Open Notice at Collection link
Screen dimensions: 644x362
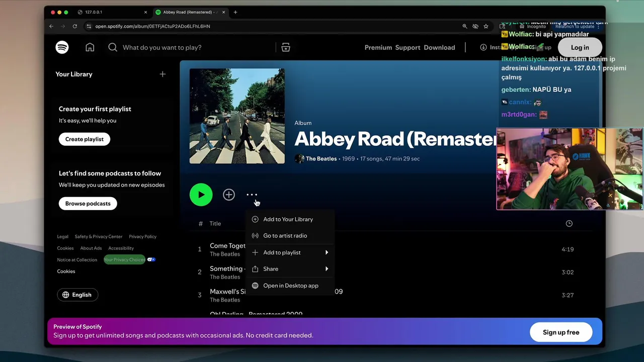[x=77, y=260]
